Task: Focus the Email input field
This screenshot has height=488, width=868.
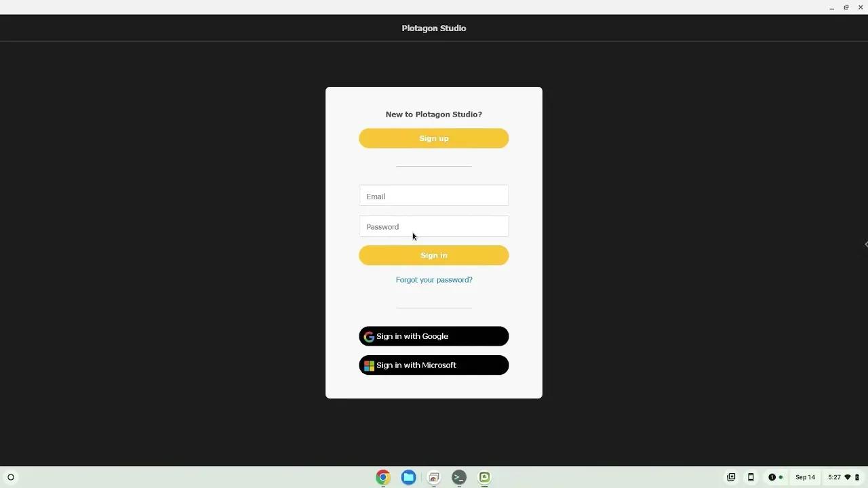Action: tap(434, 196)
